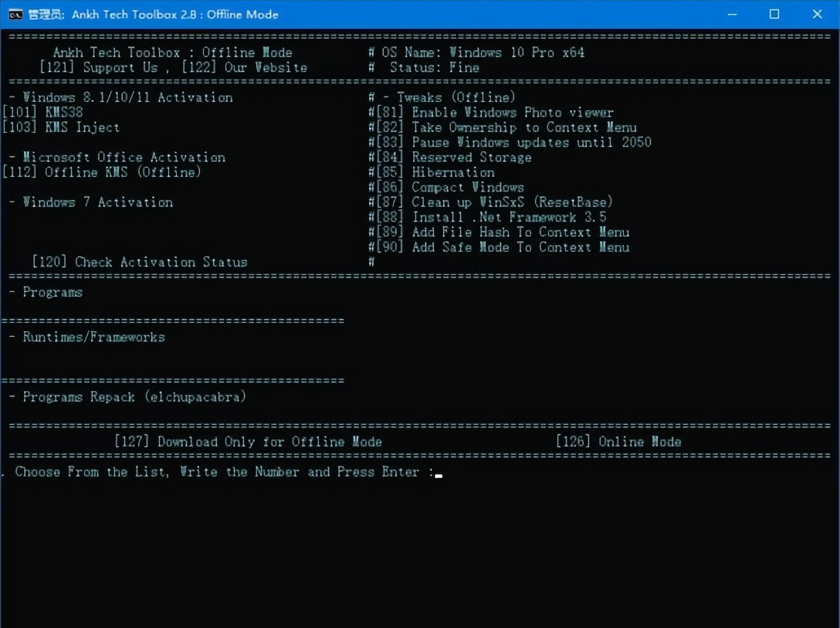840x628 pixels.
Task: Close the Ankh Tech Toolbox window
Action: coord(817,14)
